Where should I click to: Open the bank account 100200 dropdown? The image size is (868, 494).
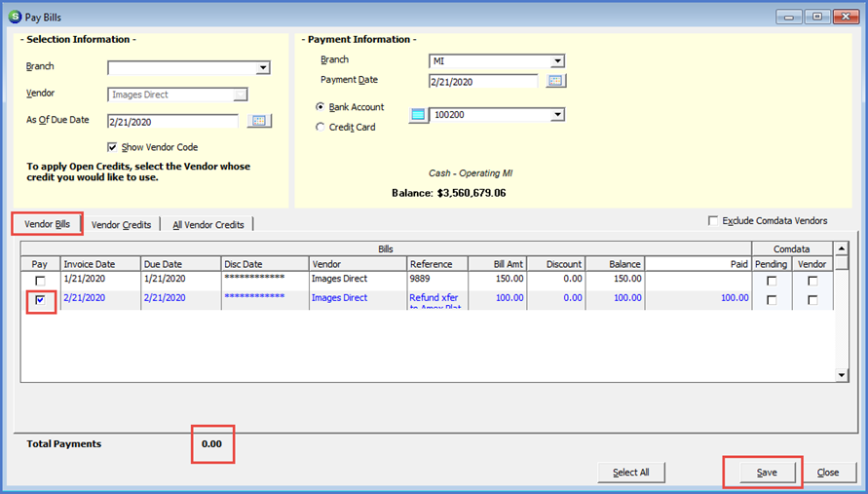pyautogui.click(x=557, y=115)
